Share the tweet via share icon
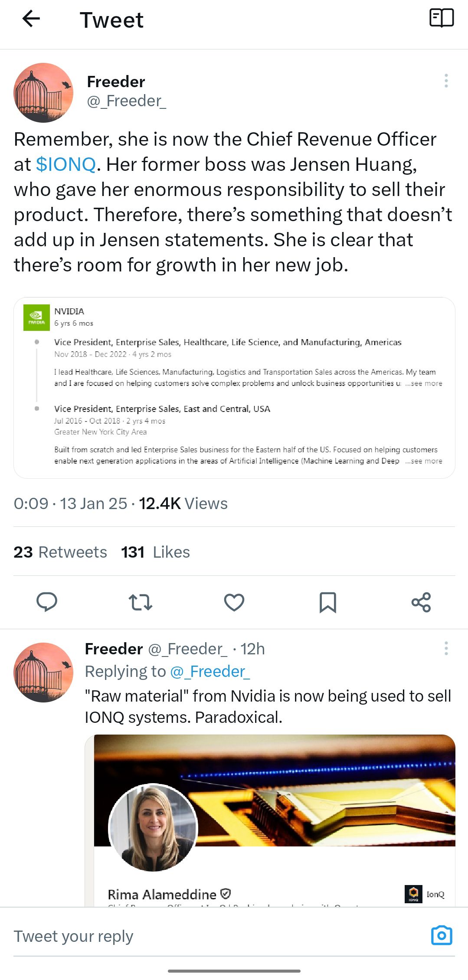This screenshot has width=468, height=980. [x=421, y=602]
